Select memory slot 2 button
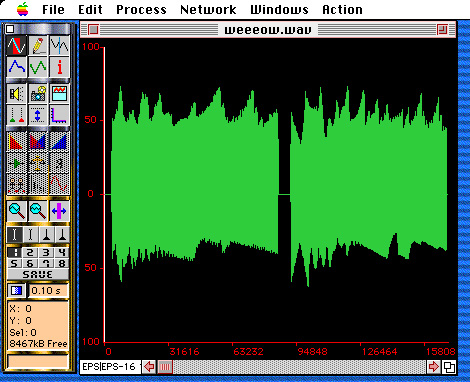470x382 pixels. (x=30, y=252)
